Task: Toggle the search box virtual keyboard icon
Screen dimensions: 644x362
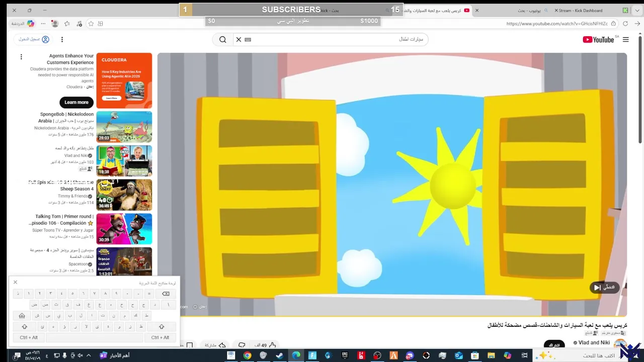Action: 248,40
